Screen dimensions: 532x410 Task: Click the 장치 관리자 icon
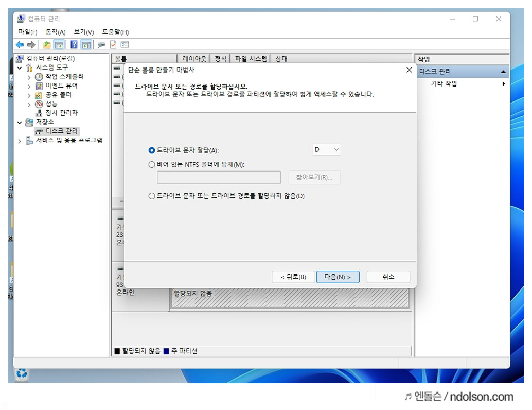[x=39, y=113]
